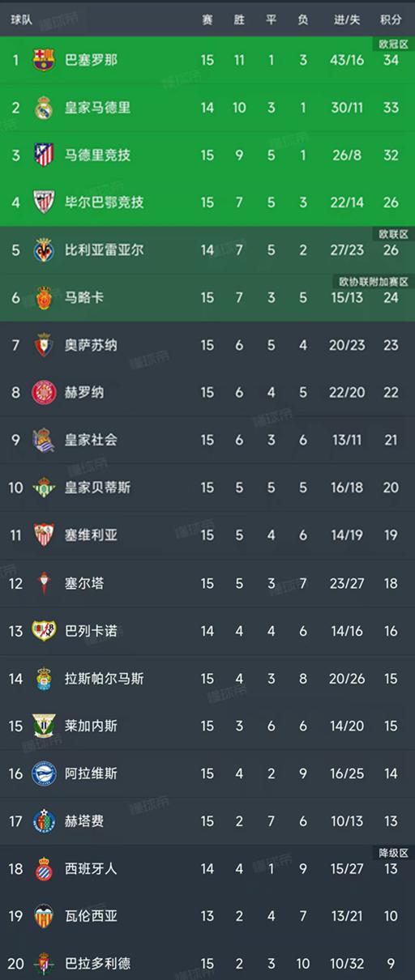Screen dimensions: 415x980
Task: Click the Real Betis green badge
Action: (43, 488)
